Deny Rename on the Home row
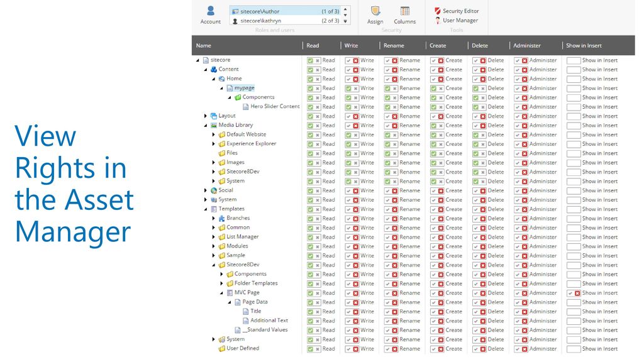This screenshot has width=644, height=362. pos(395,79)
